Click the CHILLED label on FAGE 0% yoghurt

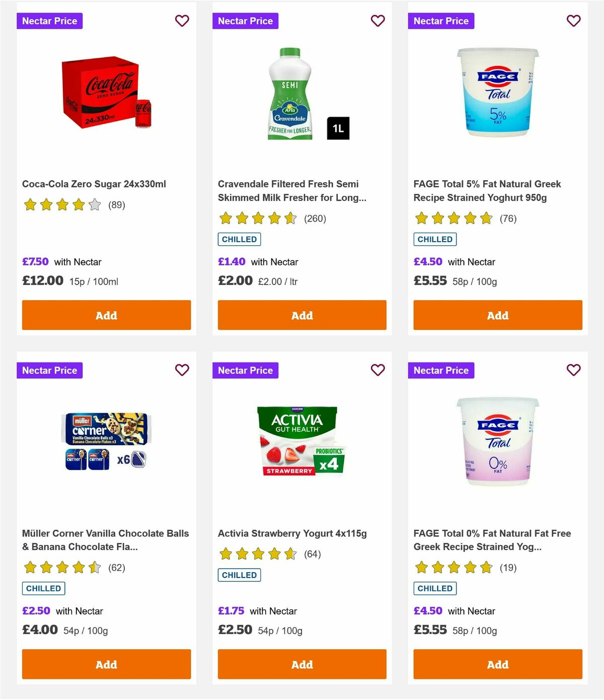pyautogui.click(x=435, y=588)
